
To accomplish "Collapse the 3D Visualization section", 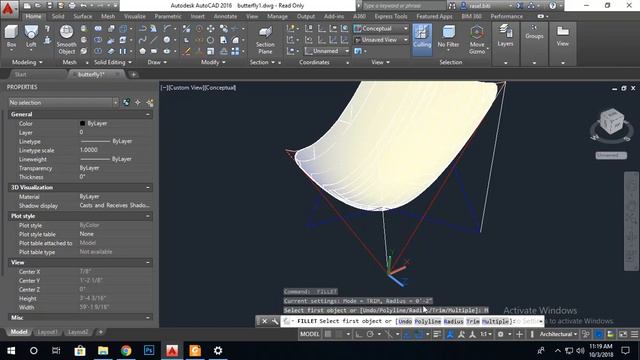I will pos(148,187).
